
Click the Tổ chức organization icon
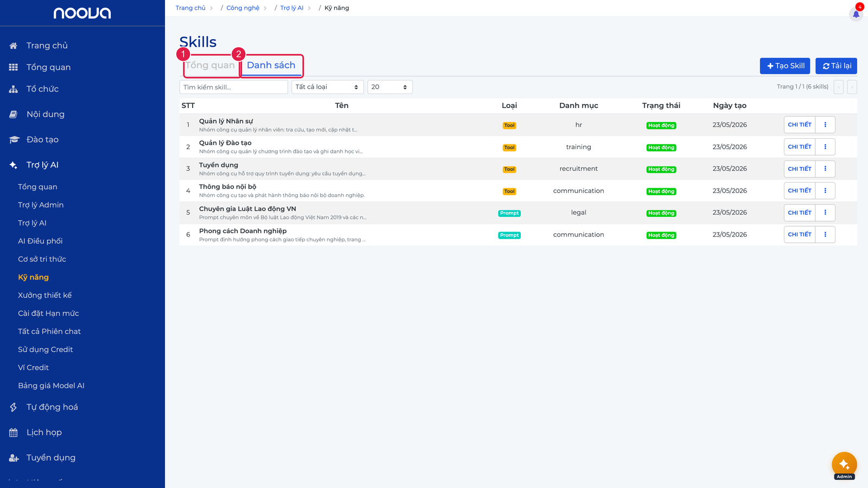14,89
